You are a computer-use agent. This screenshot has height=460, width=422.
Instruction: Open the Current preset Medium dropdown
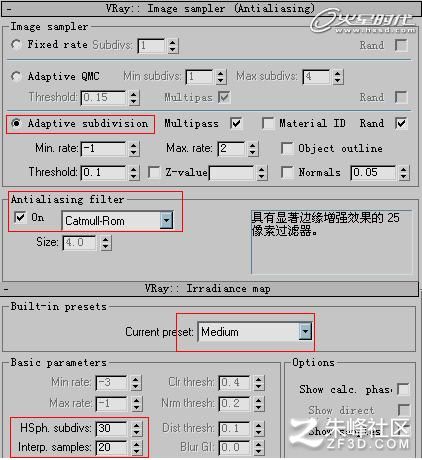(305, 332)
